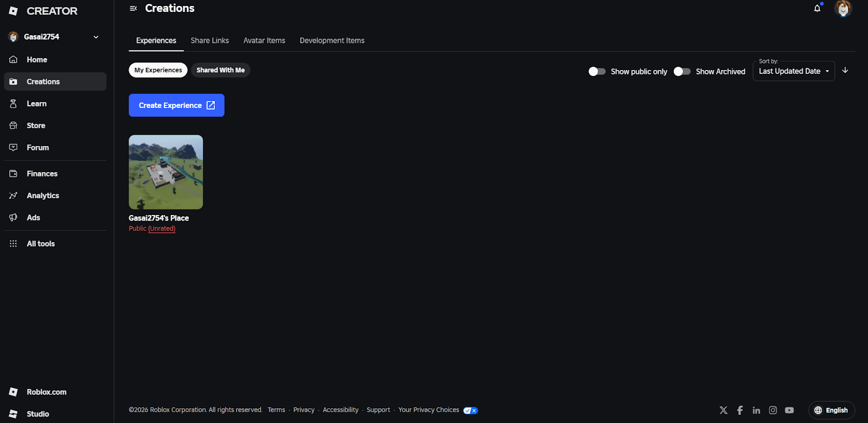Reverse sort order with arrow icon
The width and height of the screenshot is (868, 423).
pyautogui.click(x=845, y=71)
